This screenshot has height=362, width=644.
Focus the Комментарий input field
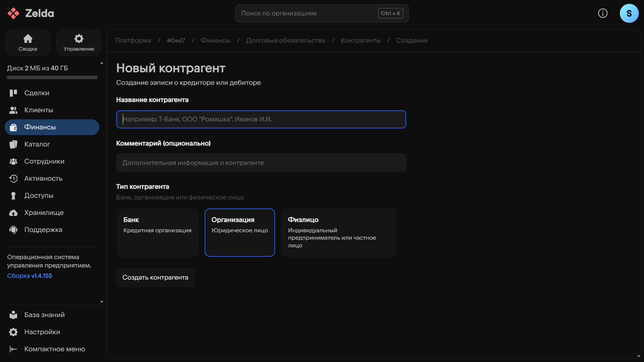pos(261,163)
